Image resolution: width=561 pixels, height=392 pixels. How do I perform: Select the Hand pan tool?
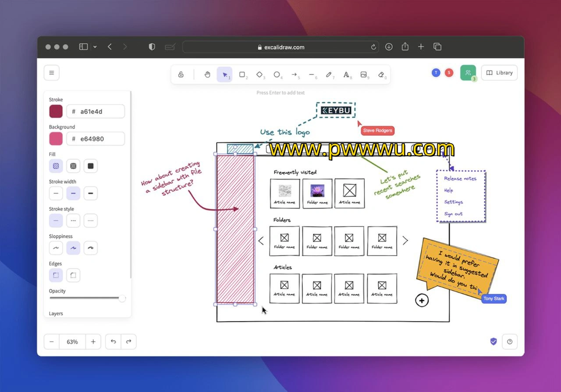(207, 75)
